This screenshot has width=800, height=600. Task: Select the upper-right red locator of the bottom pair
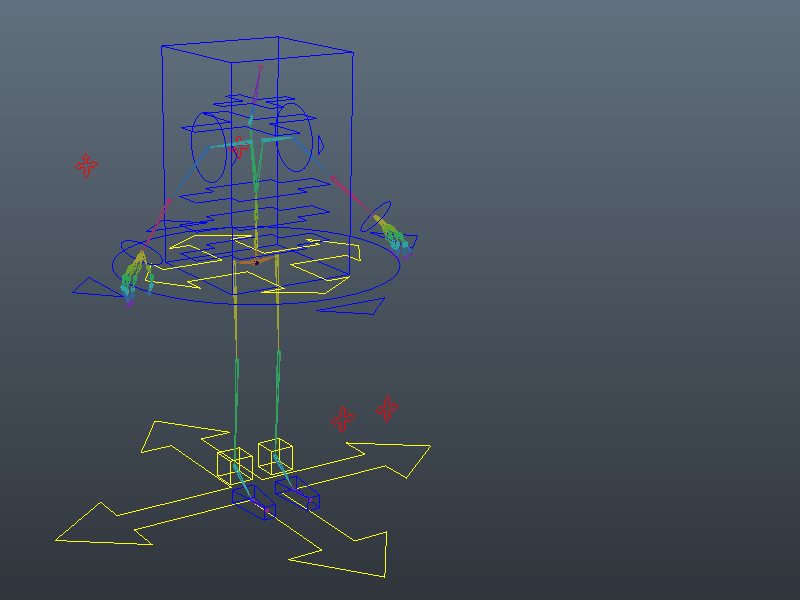[388, 407]
